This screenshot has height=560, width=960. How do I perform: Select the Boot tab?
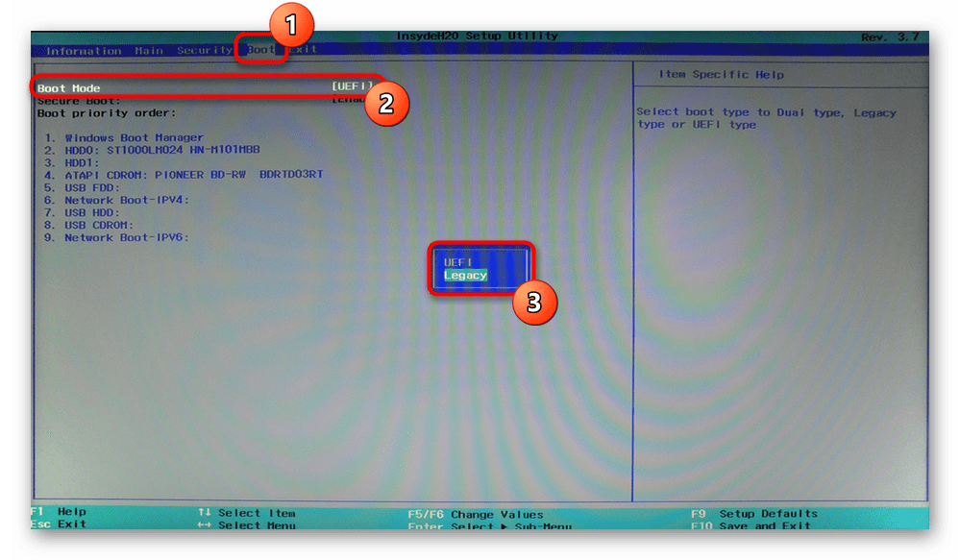click(x=260, y=50)
